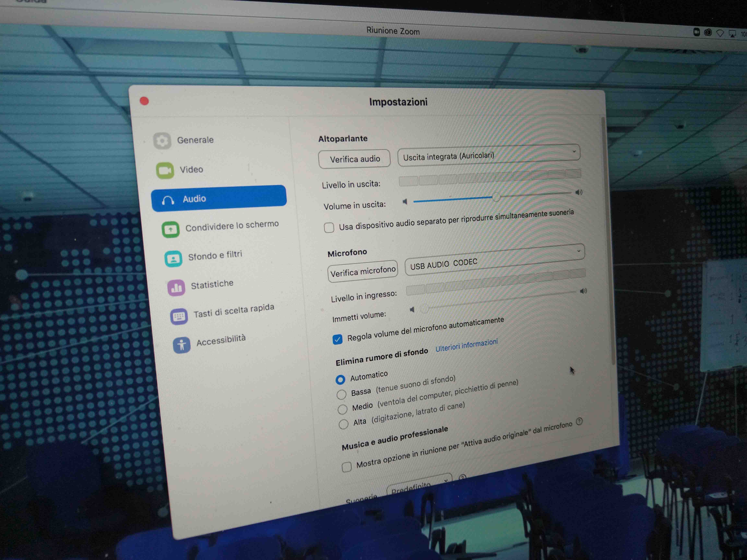Screen dimensions: 747x560
Task: Click the Wi-Fi icon in menu bar
Action: tap(720, 33)
